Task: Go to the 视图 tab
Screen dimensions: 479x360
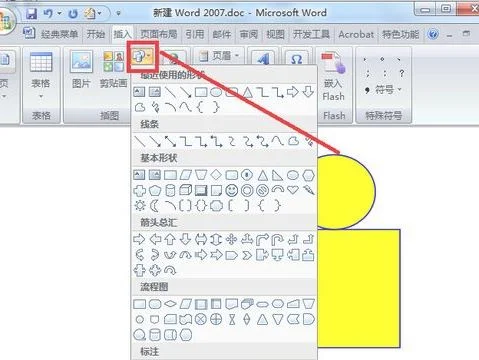Action: 275,34
